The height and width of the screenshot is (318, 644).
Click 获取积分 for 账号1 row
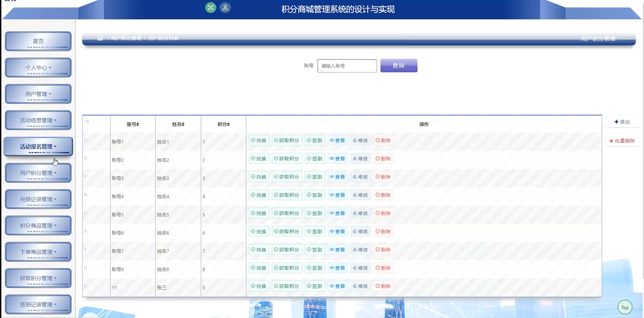287,140
